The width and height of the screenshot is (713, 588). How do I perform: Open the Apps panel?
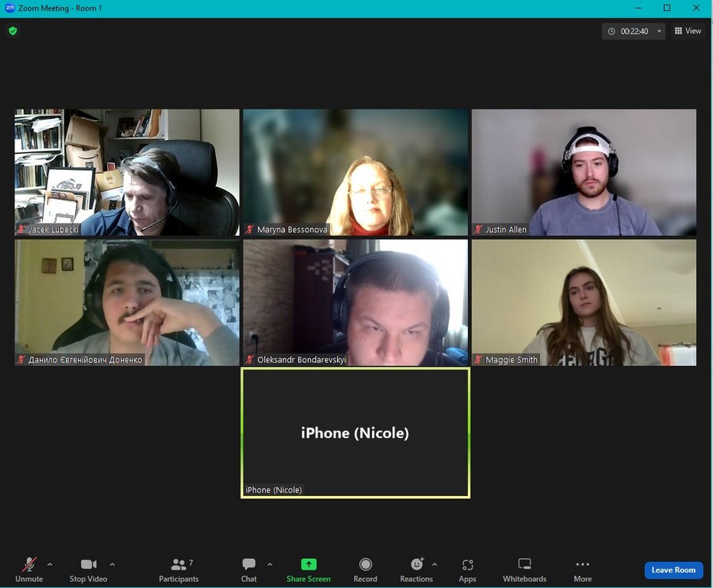[467, 569]
